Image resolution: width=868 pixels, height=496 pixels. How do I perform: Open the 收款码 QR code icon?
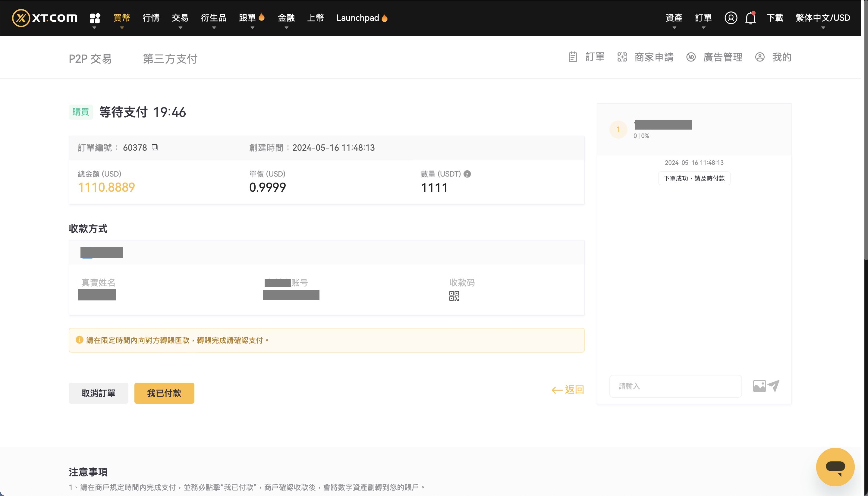click(x=454, y=296)
